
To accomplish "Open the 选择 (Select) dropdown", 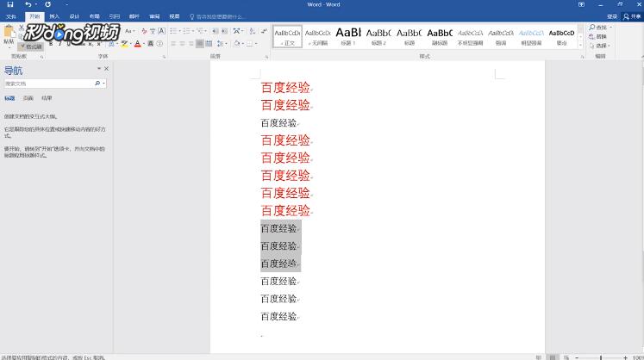I will click(600, 46).
